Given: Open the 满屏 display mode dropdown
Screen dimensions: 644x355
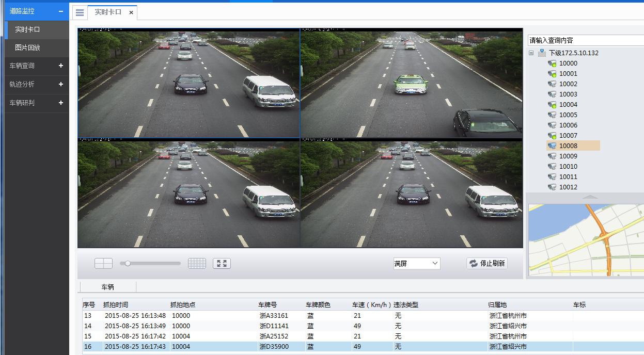Looking at the screenshot, I should [x=416, y=264].
